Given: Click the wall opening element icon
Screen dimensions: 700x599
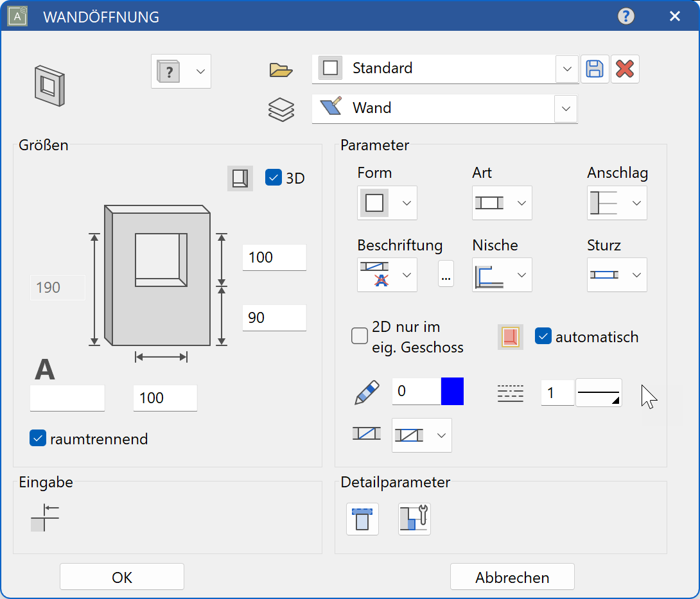Looking at the screenshot, I should [49, 85].
